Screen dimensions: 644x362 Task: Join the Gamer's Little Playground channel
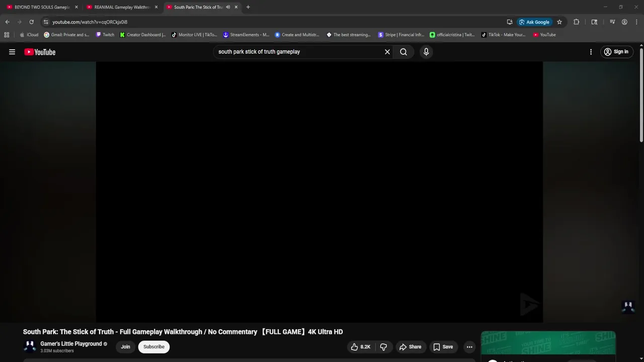tap(125, 347)
